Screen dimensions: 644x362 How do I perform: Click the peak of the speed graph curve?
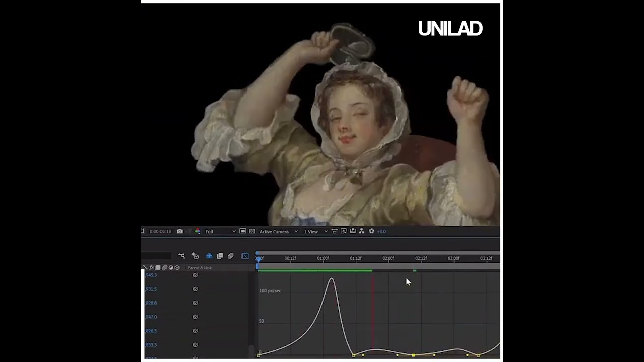[332, 279]
